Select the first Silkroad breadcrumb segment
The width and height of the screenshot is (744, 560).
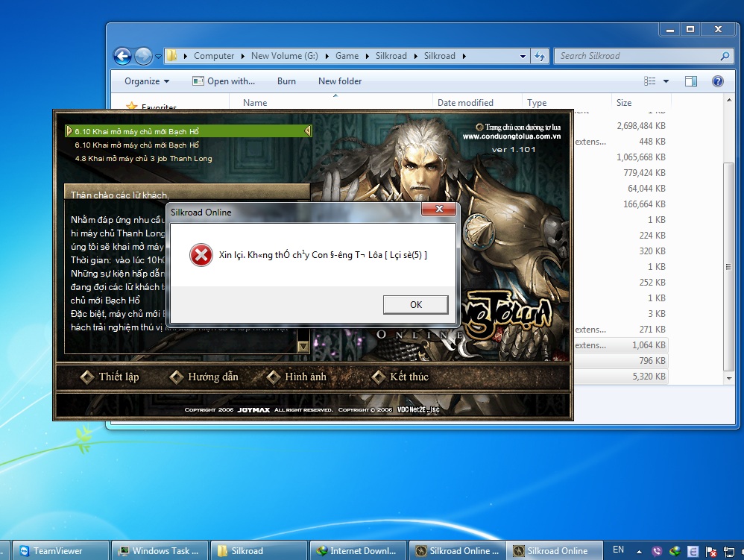(391, 56)
